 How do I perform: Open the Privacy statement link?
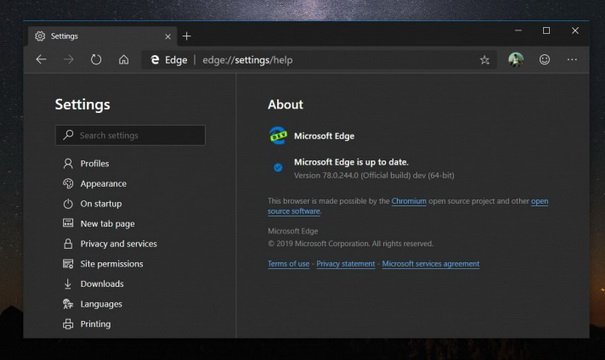click(x=346, y=264)
